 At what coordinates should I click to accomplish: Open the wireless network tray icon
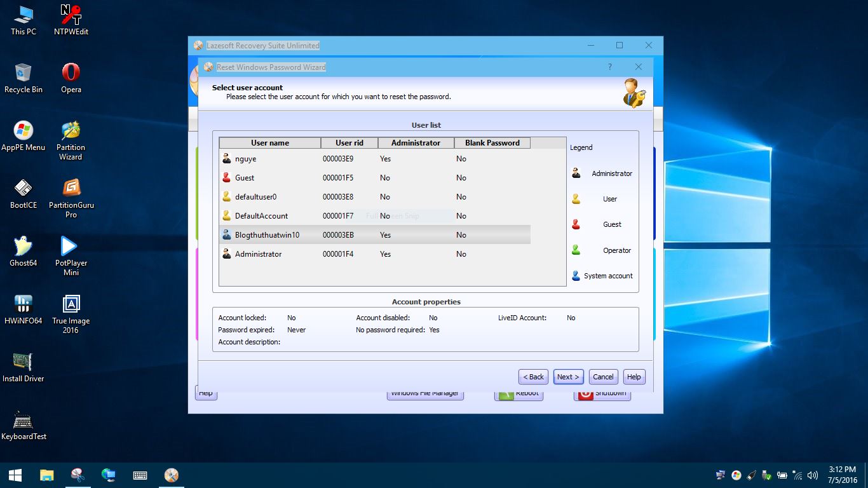[797, 475]
